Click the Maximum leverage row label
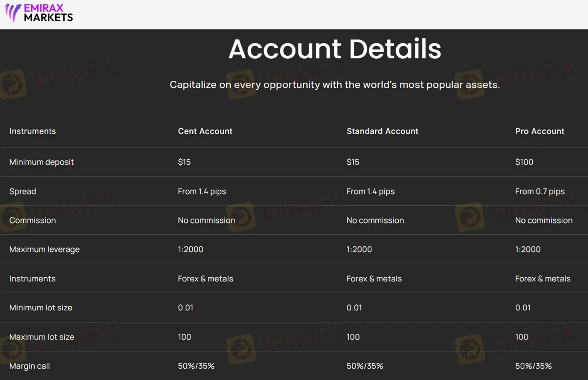588x380 pixels. tap(44, 249)
